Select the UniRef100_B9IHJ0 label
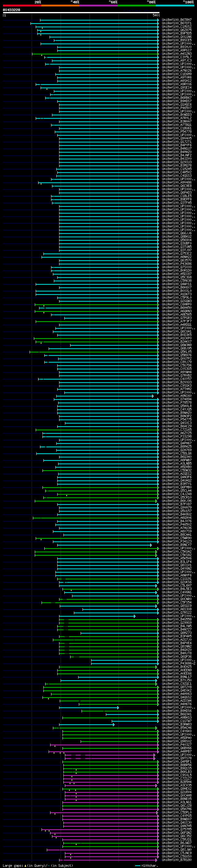Screen dimensions: 197x868 [176, 47]
